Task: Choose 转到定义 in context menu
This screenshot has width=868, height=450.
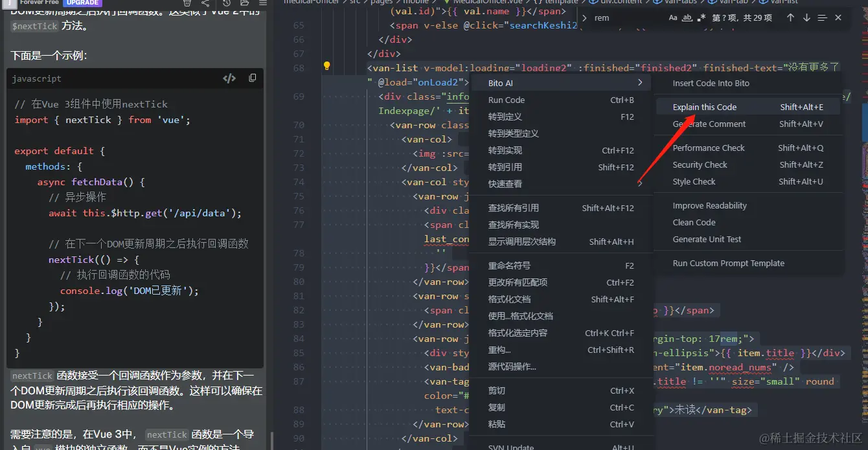Action: coord(561,117)
